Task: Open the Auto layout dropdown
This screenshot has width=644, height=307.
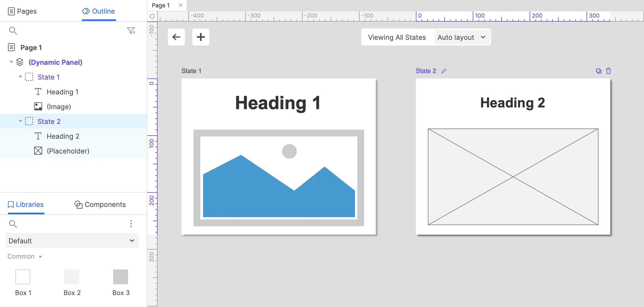Action: click(461, 37)
